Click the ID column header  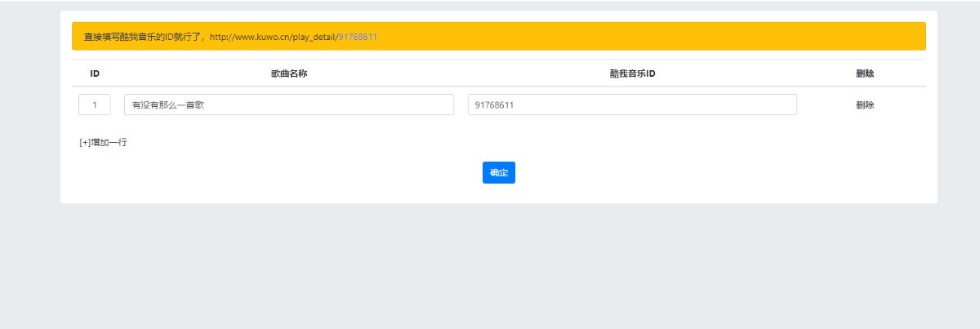95,73
